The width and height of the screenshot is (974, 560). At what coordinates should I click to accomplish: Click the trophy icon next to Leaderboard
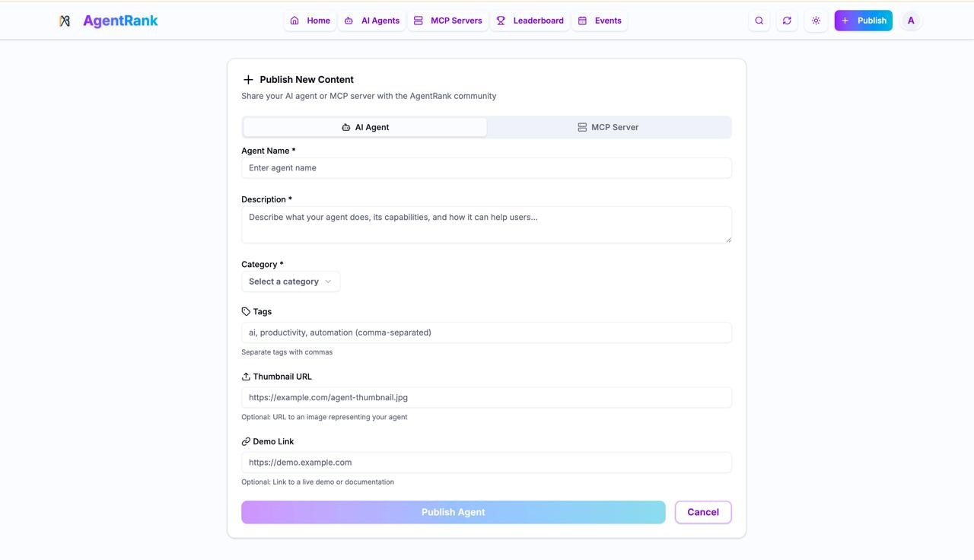click(501, 21)
